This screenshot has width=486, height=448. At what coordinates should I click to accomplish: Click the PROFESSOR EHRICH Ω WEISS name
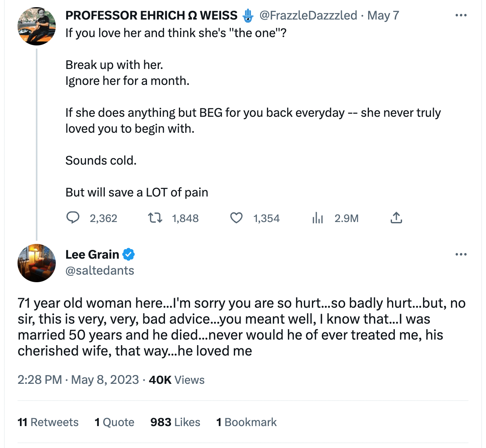[x=151, y=16]
